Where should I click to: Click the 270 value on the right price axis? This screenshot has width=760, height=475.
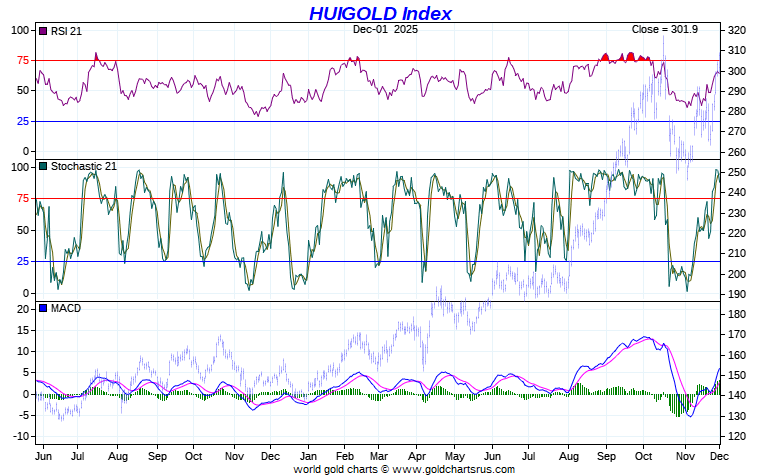pos(737,131)
